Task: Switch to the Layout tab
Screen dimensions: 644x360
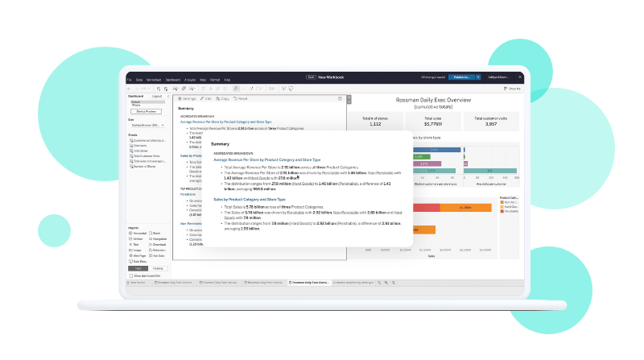Action: (157, 96)
